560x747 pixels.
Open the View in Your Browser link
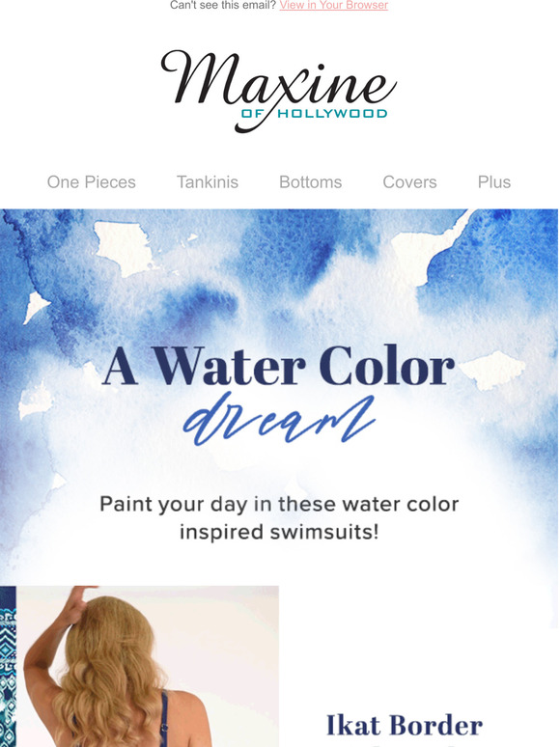coord(334,5)
